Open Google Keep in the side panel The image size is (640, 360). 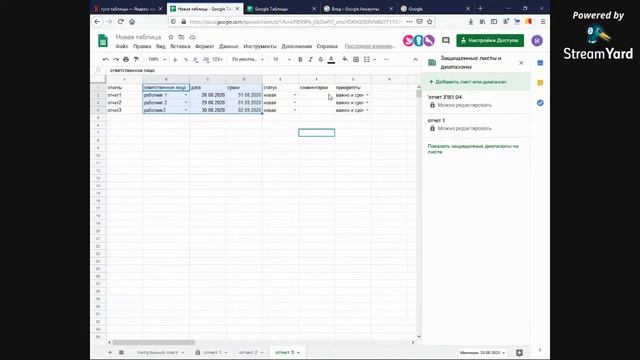coord(540,83)
